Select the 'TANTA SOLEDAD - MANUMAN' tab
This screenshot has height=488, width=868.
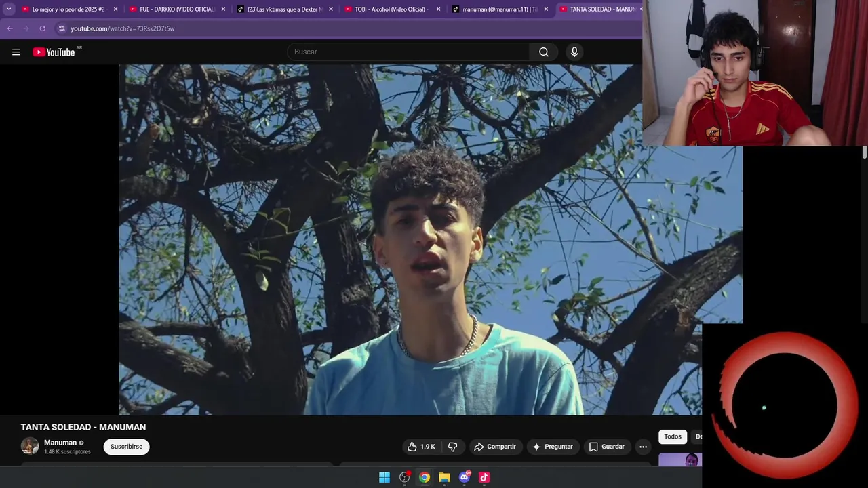coord(599,9)
